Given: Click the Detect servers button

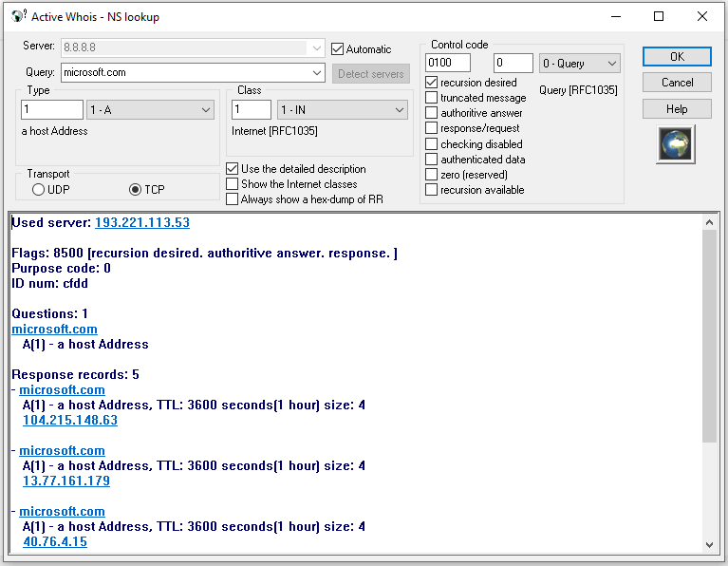Looking at the screenshot, I should [370, 74].
